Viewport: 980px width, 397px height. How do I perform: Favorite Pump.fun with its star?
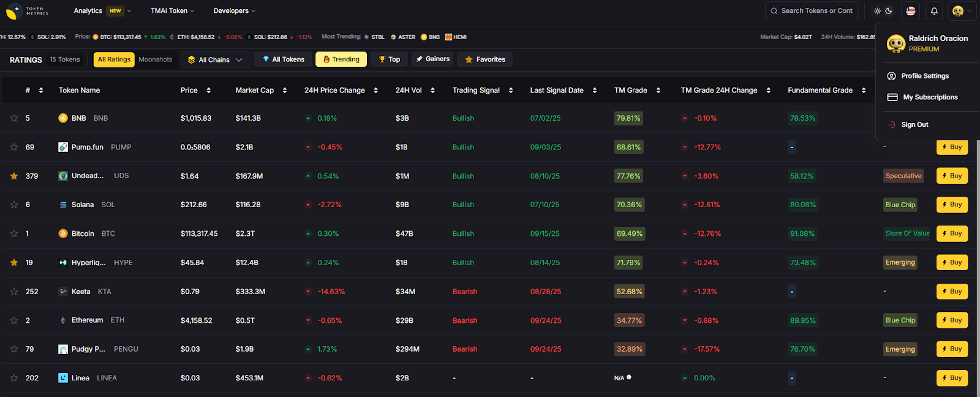coord(14,147)
